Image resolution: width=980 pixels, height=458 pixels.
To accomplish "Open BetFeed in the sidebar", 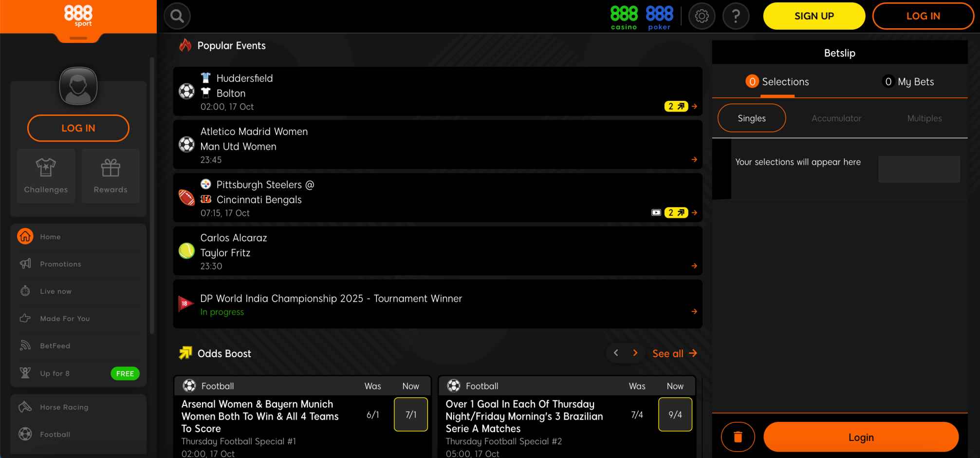I will tap(55, 345).
